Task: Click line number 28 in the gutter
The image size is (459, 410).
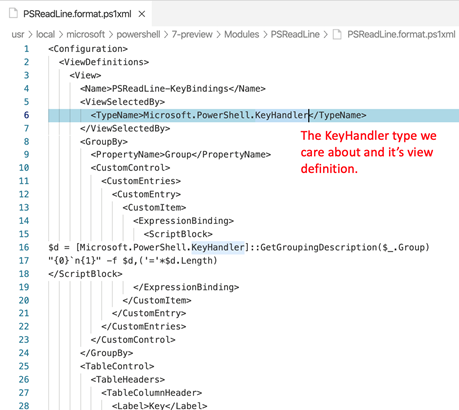Action: (x=24, y=406)
